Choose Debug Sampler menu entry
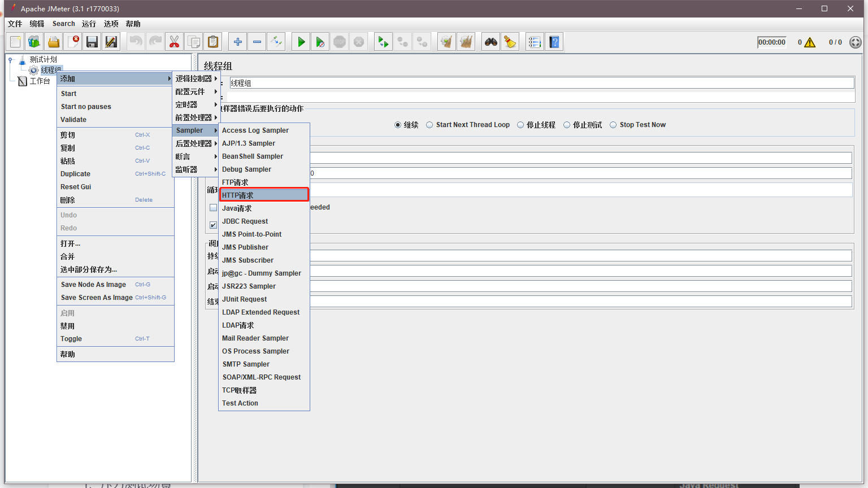868x488 pixels. point(264,169)
